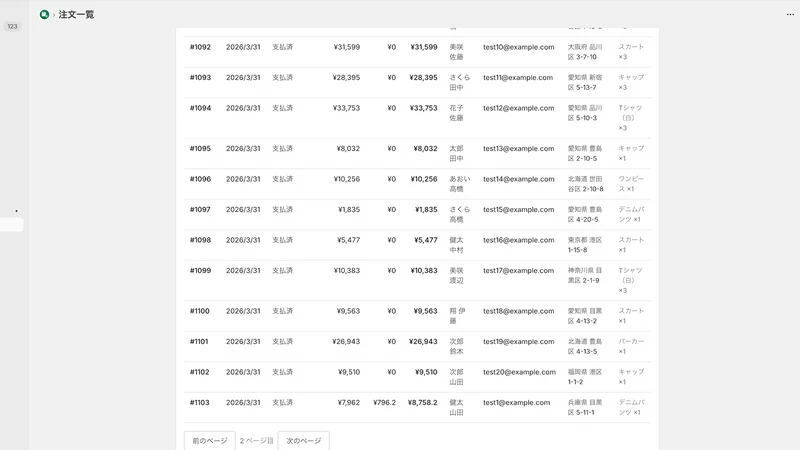
Task: Click the 2 ページ目 page indicator
Action: click(x=257, y=441)
